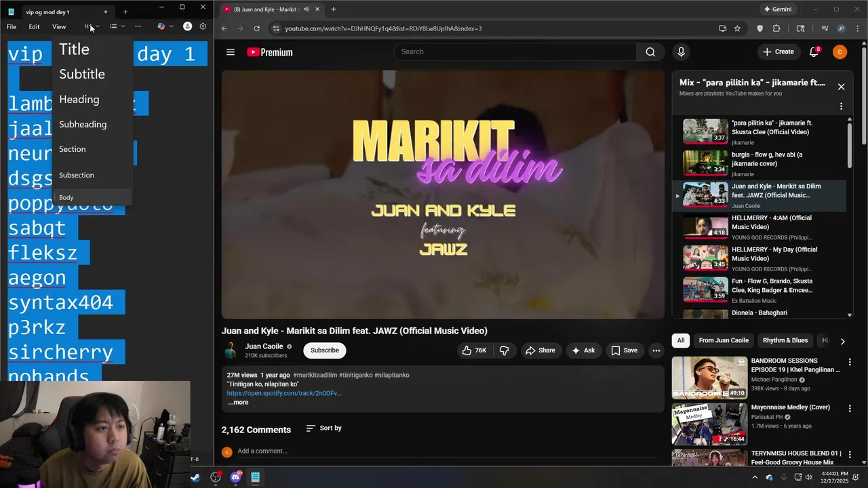Go back in the Chrome browser

coord(224,28)
